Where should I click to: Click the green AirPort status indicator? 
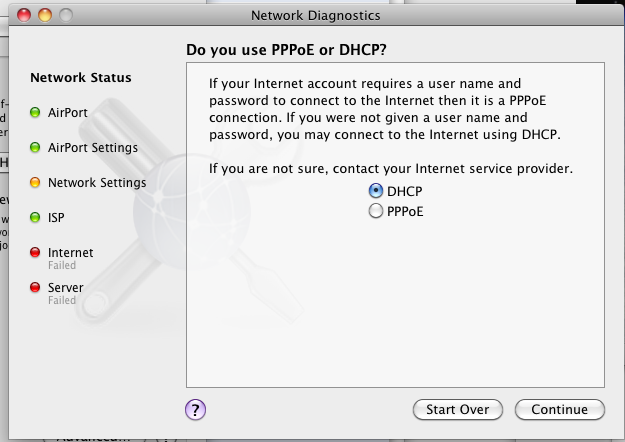(35, 113)
